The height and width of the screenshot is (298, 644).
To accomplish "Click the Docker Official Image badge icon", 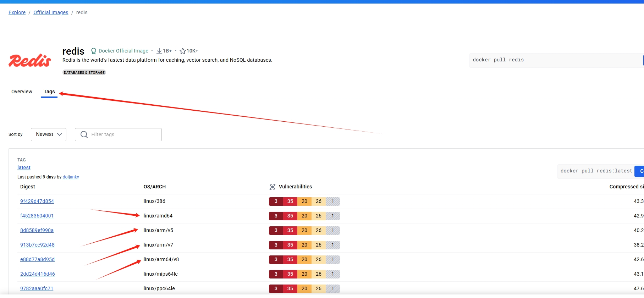I will tap(94, 51).
